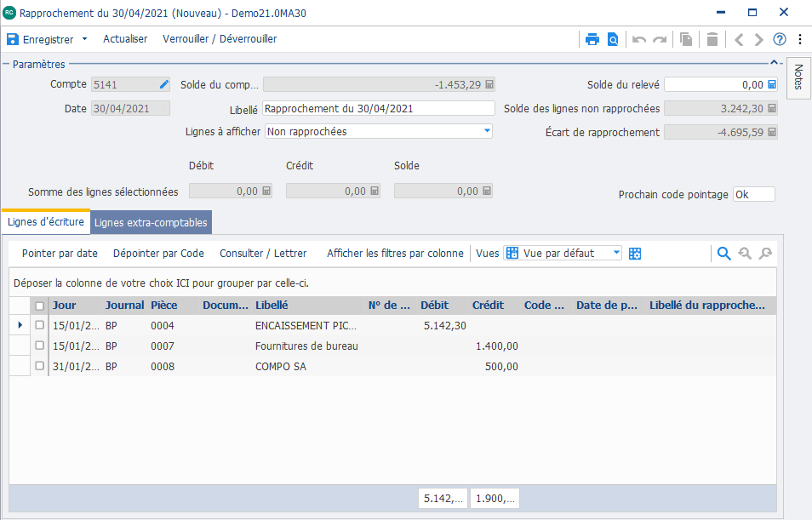Switch to Lignes extra-comptables tab

pyautogui.click(x=151, y=222)
